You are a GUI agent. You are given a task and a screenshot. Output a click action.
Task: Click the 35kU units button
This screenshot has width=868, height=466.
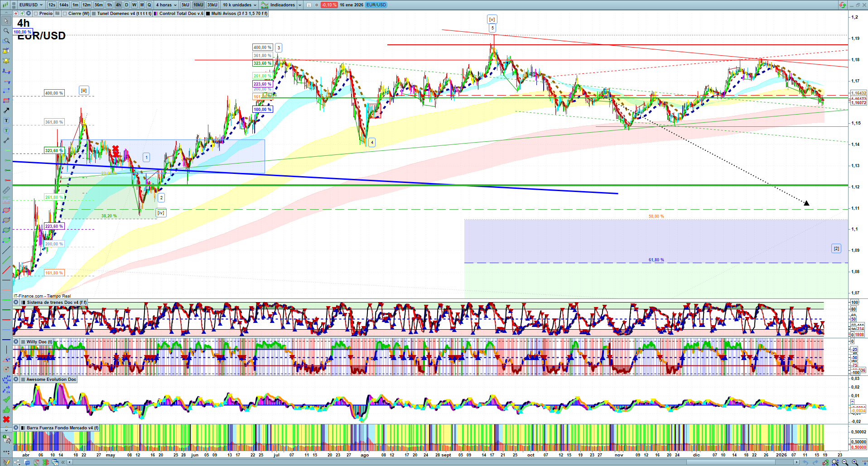click(x=212, y=5)
